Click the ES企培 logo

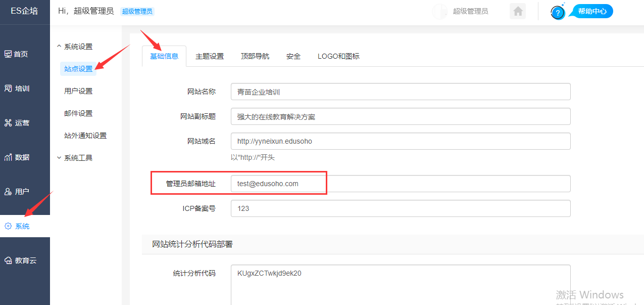pos(24,11)
